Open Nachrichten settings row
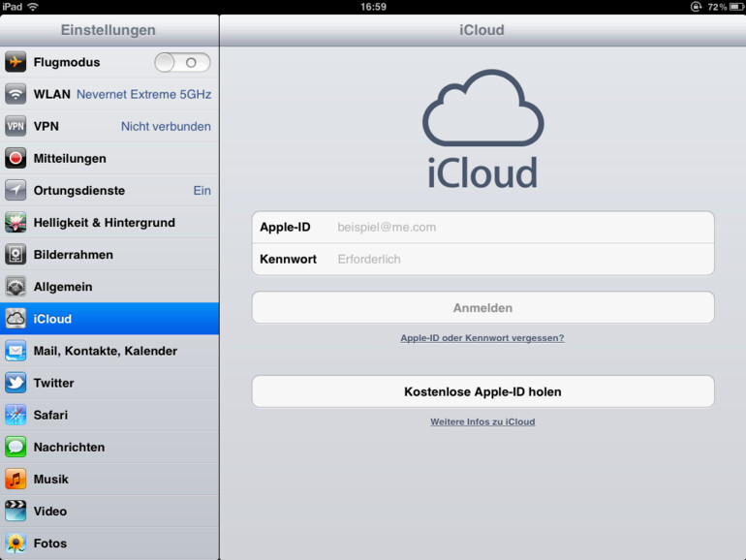The width and height of the screenshot is (746, 560). pos(109,448)
